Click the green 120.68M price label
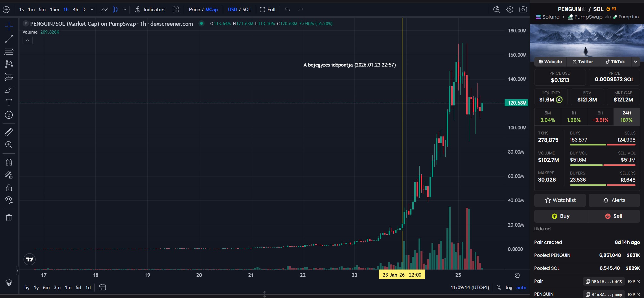The width and height of the screenshot is (644, 298). click(516, 103)
